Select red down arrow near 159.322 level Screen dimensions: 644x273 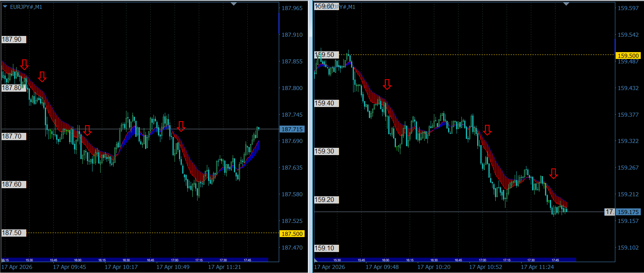[487, 130]
